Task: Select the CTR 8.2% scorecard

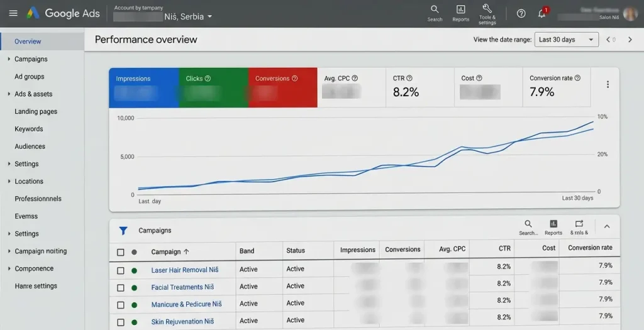Action: pos(419,88)
